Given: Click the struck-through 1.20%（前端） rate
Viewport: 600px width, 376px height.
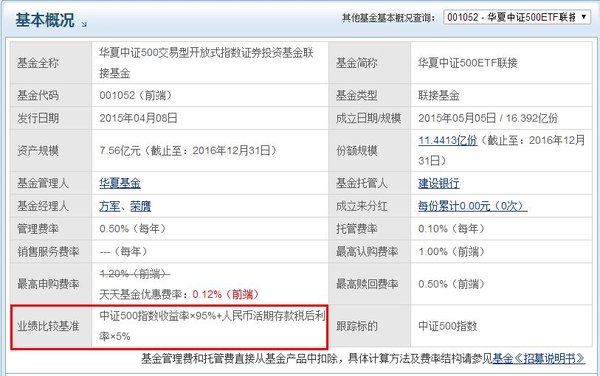Looking at the screenshot, I should tap(134, 274).
